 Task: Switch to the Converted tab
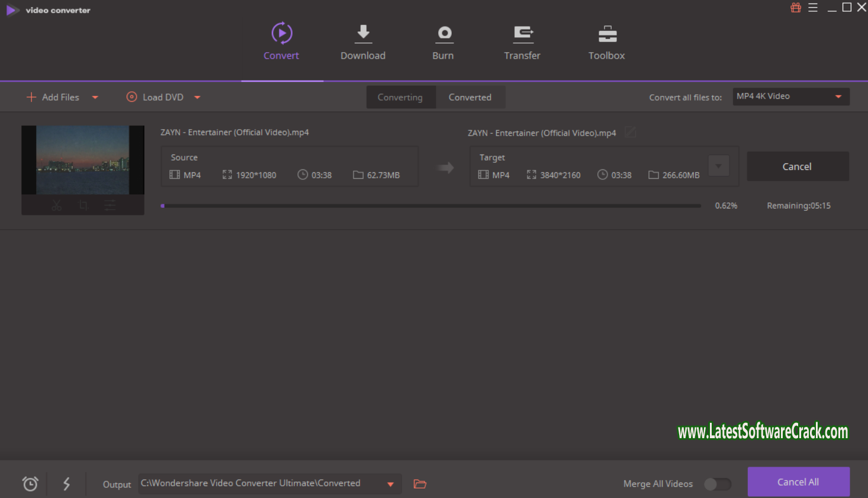click(x=470, y=97)
